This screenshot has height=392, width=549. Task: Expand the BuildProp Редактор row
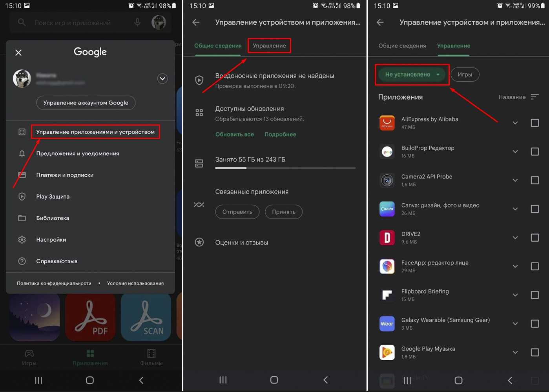[x=515, y=151]
